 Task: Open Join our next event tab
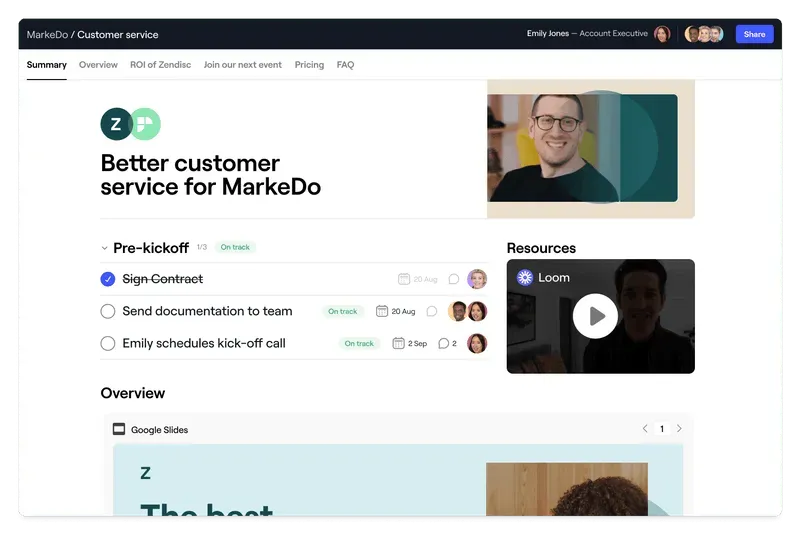(242, 65)
